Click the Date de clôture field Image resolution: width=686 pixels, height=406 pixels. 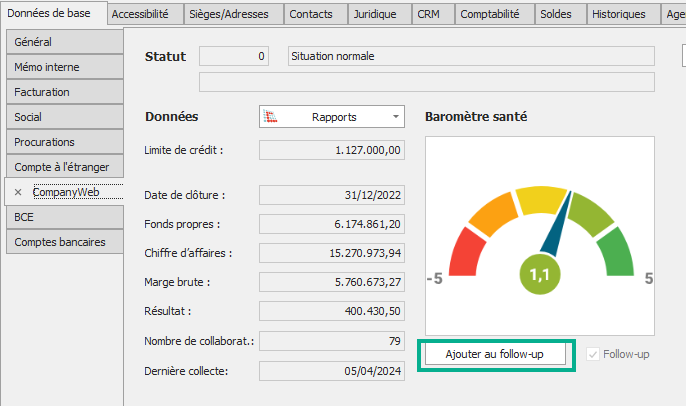tap(332, 195)
